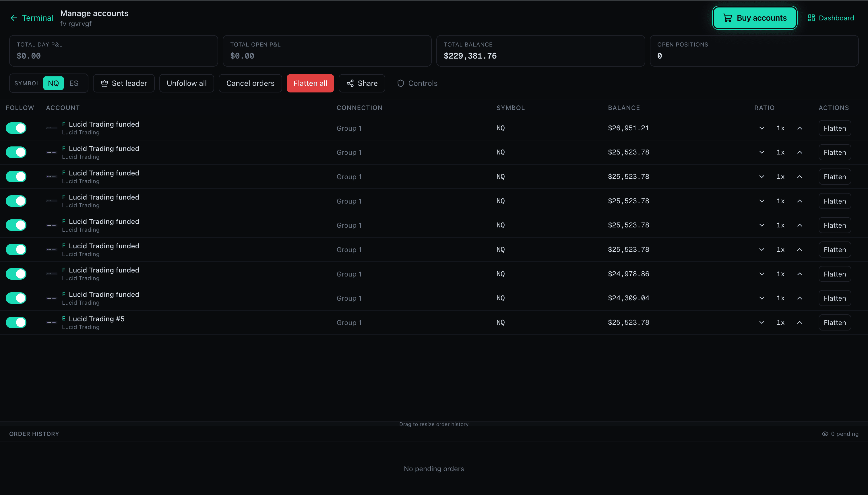The image size is (868, 495).
Task: Decrease ratio for the $26,951.21 account
Action: [762, 128]
